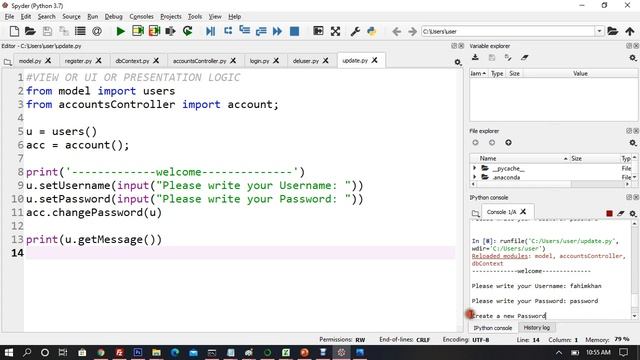Switch to History log tab
Screen dimensions: 640x360
pyautogui.click(x=536, y=327)
